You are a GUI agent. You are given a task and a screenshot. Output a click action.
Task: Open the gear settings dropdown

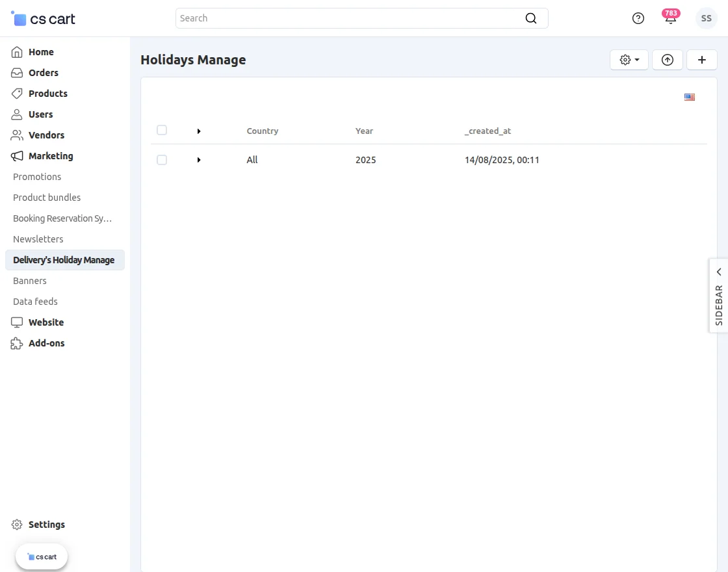pyautogui.click(x=628, y=60)
